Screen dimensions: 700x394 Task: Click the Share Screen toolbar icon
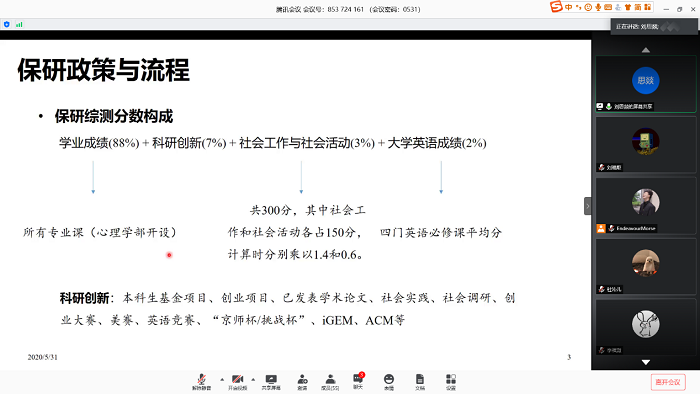[271, 382]
